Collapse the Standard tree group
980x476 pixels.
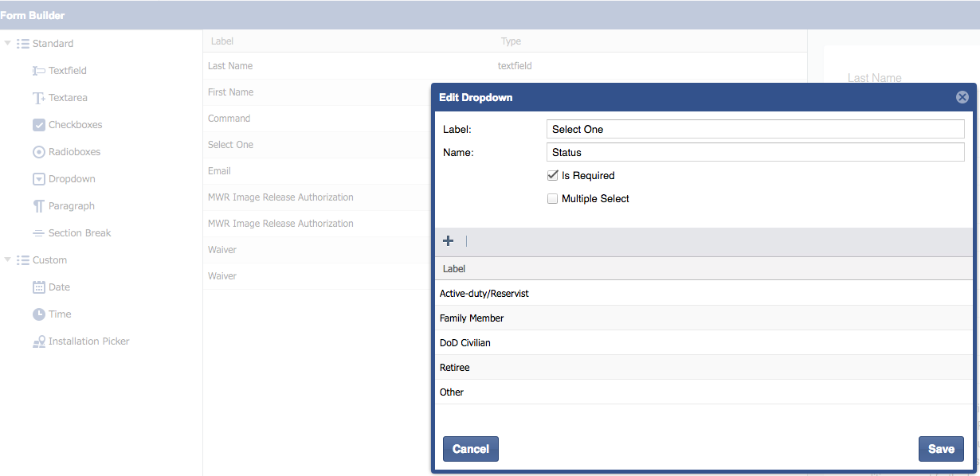click(x=8, y=43)
